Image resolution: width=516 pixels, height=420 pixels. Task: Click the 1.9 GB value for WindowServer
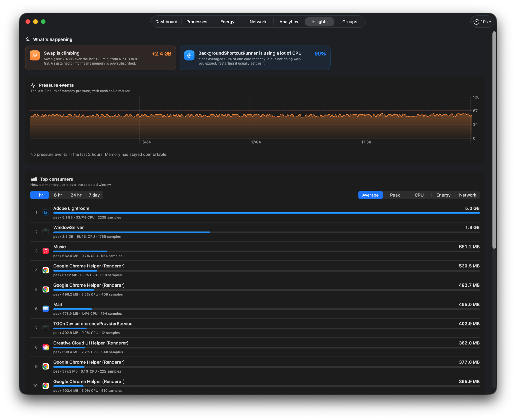point(472,227)
